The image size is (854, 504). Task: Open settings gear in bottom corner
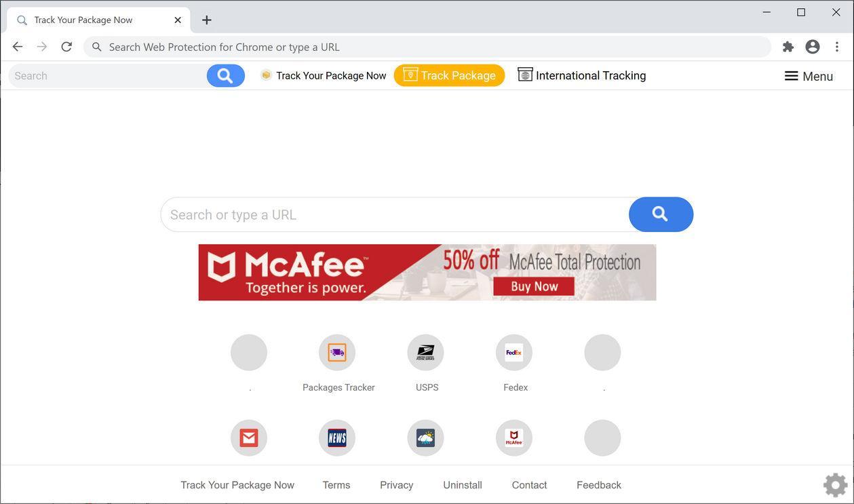836,485
